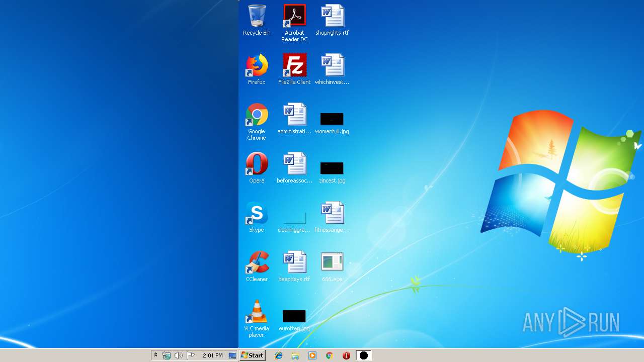Viewport: 644px width, 362px height.
Task: Switch to the black circle taskbar app
Action: (x=363, y=355)
